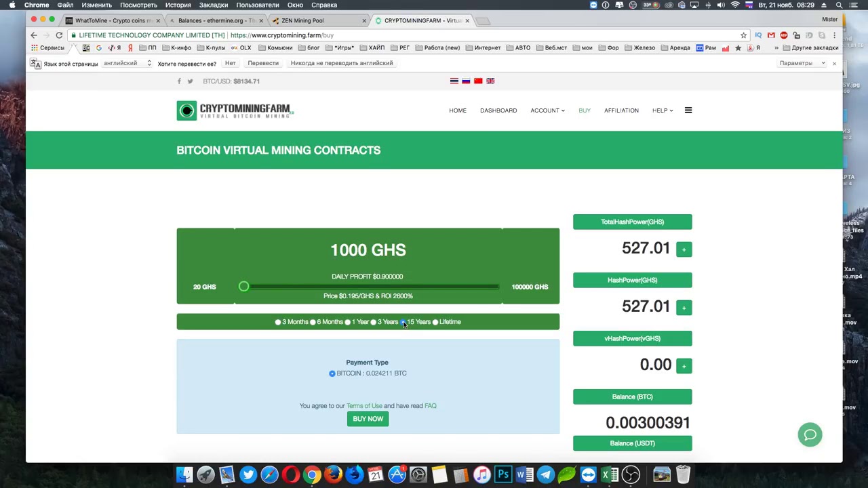Open Firefox from the Dock
The width and height of the screenshot is (868, 488).
click(333, 474)
